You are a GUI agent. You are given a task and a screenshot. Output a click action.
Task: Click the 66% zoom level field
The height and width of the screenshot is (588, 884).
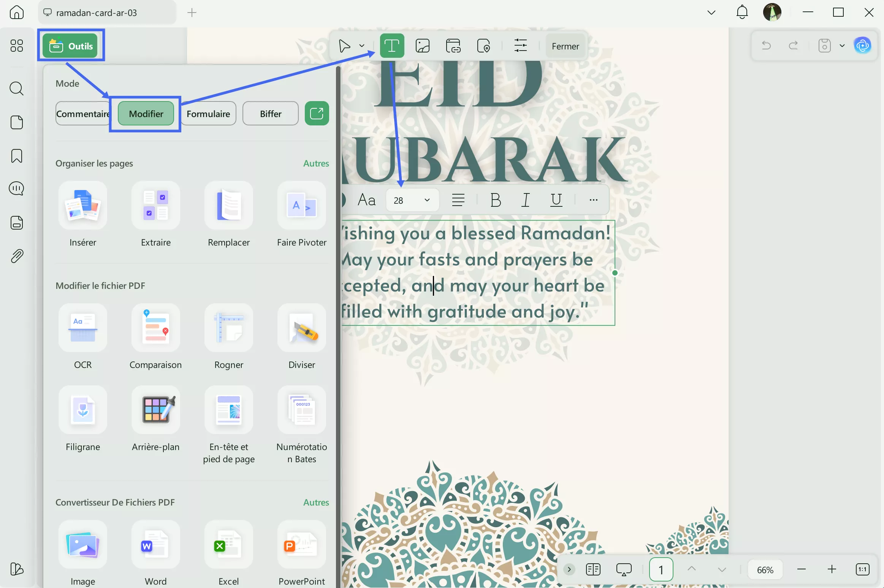tap(765, 569)
